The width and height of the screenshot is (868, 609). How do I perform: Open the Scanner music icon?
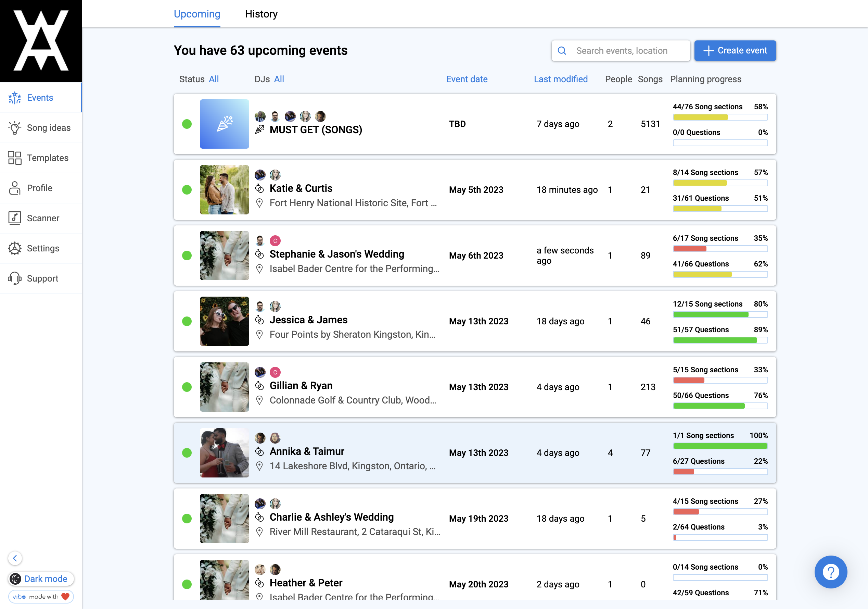pyautogui.click(x=15, y=218)
